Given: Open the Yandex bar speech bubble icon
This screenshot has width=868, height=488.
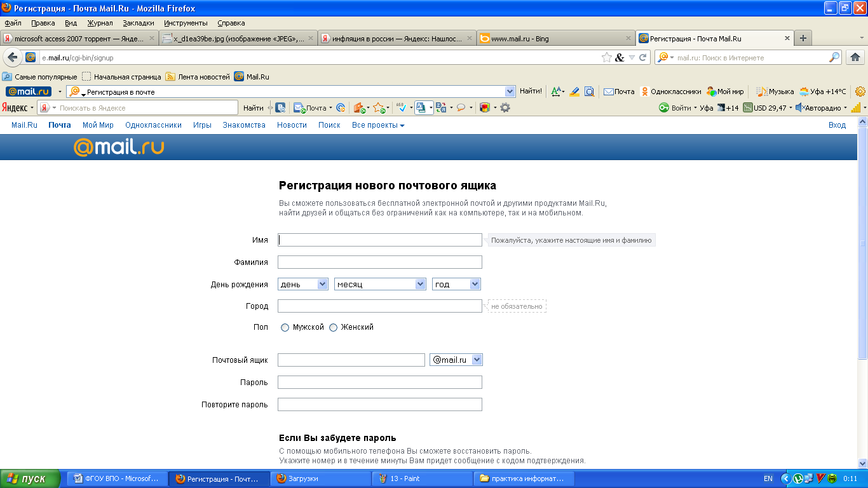Looking at the screenshot, I should tap(461, 107).
